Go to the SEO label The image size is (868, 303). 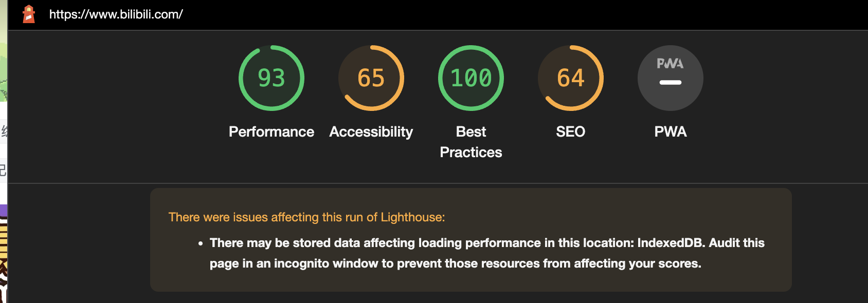(x=571, y=132)
